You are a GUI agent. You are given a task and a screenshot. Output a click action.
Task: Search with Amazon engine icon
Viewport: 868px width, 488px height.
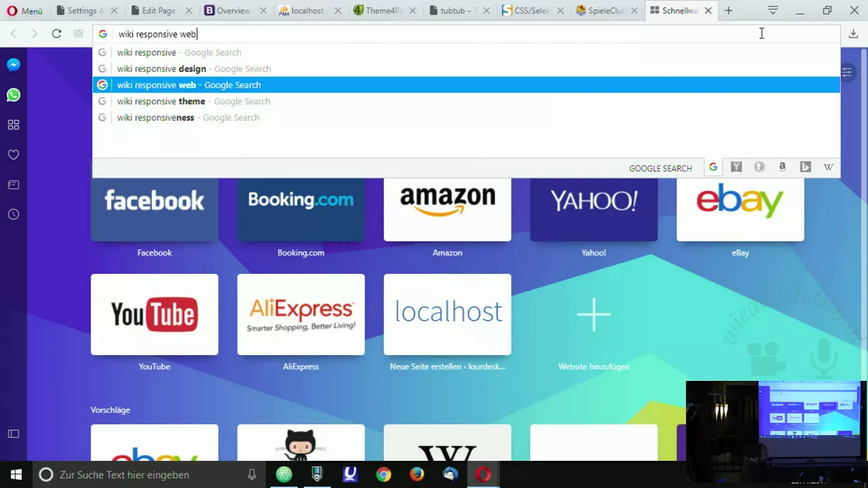pyautogui.click(x=783, y=167)
